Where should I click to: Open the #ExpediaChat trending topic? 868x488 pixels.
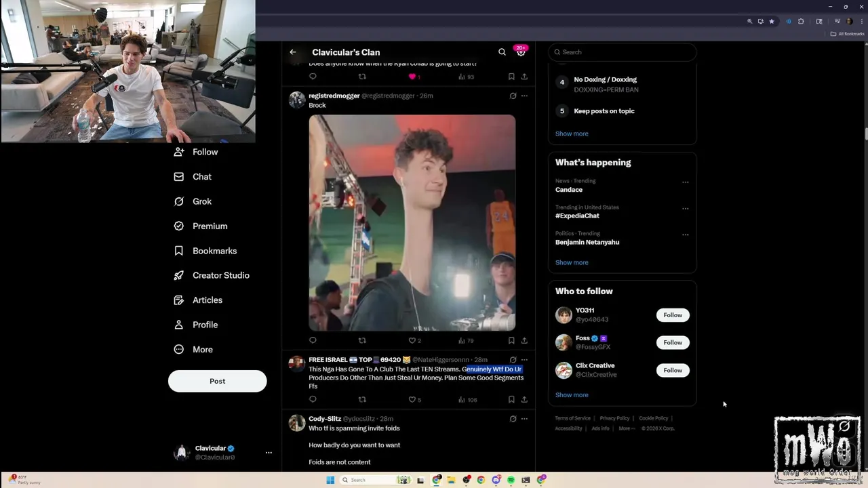coord(577,216)
